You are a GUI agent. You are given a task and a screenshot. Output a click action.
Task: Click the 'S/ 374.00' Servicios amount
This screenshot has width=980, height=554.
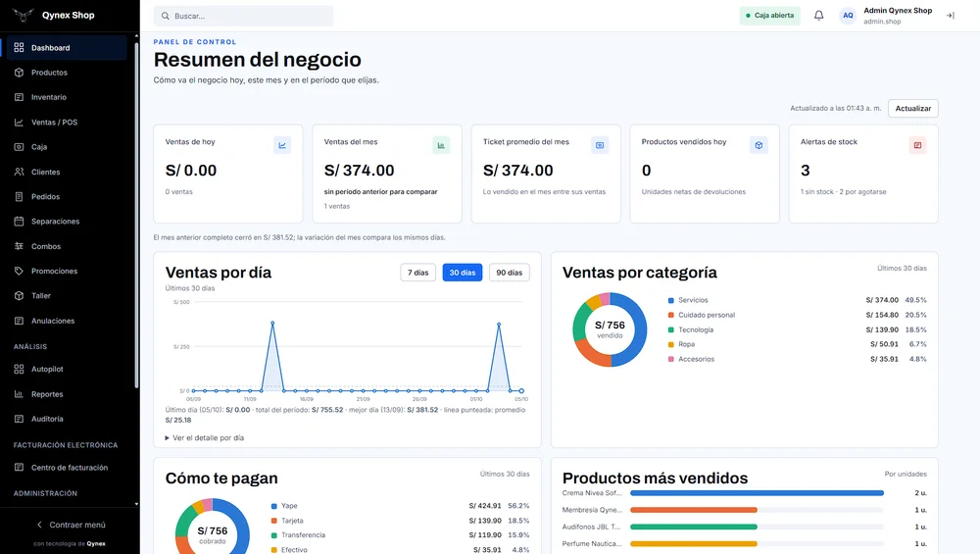(x=882, y=300)
